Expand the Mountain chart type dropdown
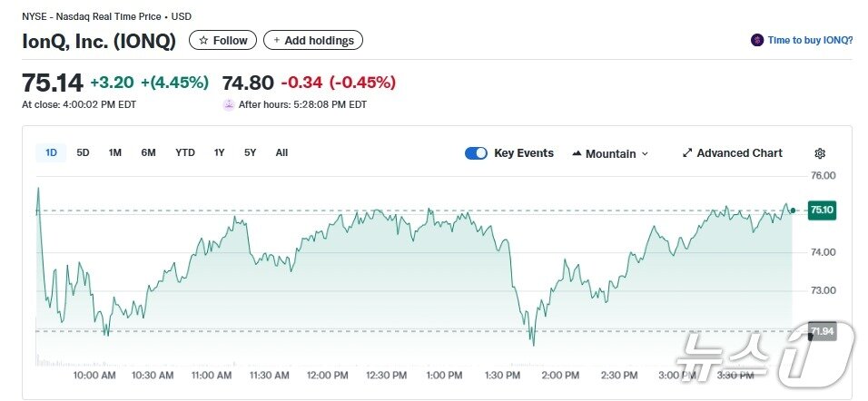Screen dimensions: 868x401 point(646,154)
